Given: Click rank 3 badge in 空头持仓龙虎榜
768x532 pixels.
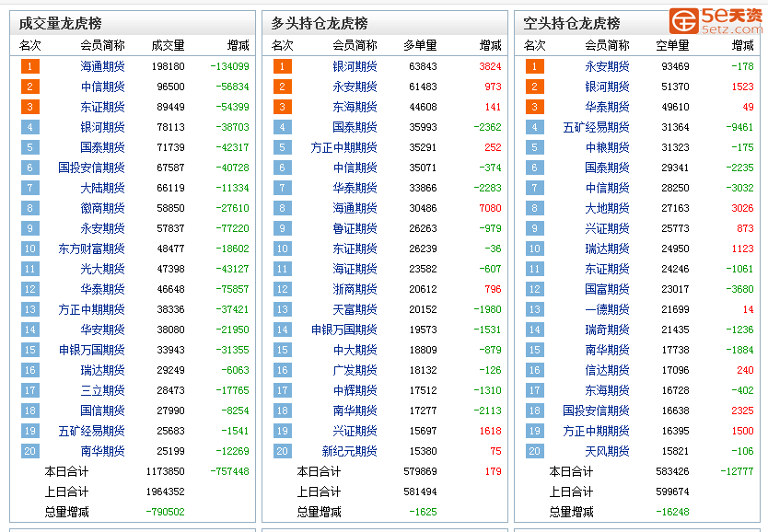Looking at the screenshot, I should pyautogui.click(x=534, y=107).
